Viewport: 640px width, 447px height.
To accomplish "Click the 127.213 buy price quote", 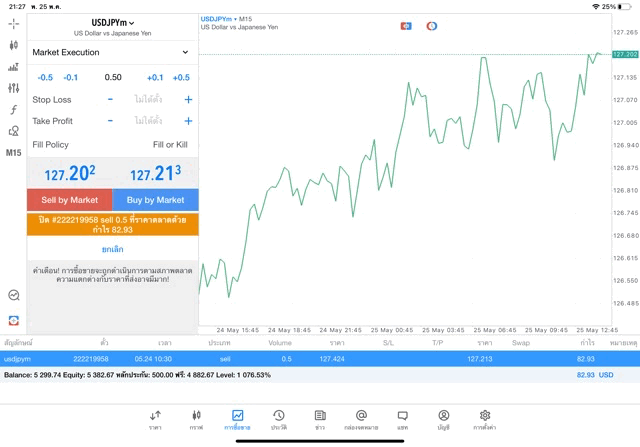I will point(156,173).
